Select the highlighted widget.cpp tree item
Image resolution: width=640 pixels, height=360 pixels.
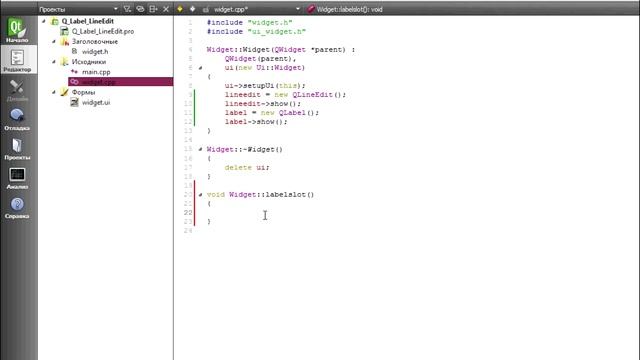pos(120,82)
